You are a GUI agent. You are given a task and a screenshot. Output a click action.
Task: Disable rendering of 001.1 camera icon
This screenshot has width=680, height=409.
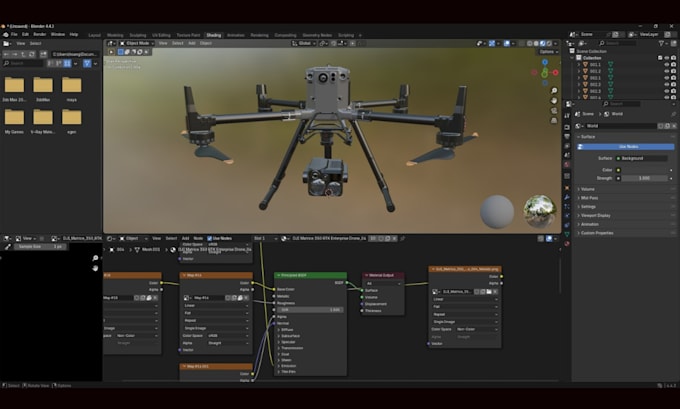(x=673, y=64)
